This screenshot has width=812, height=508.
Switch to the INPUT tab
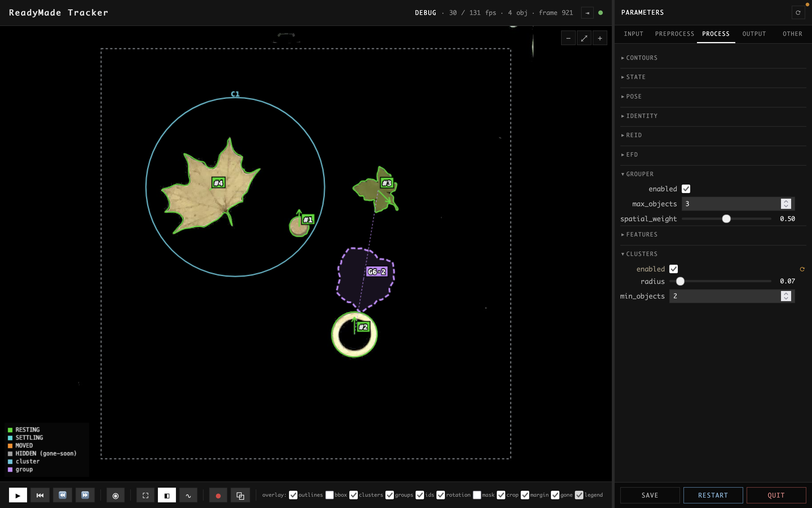click(x=634, y=34)
